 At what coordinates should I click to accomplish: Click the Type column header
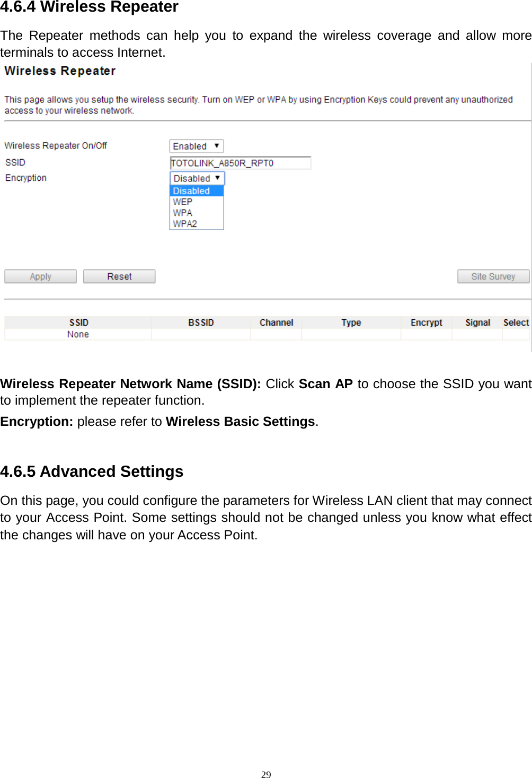[351, 322]
